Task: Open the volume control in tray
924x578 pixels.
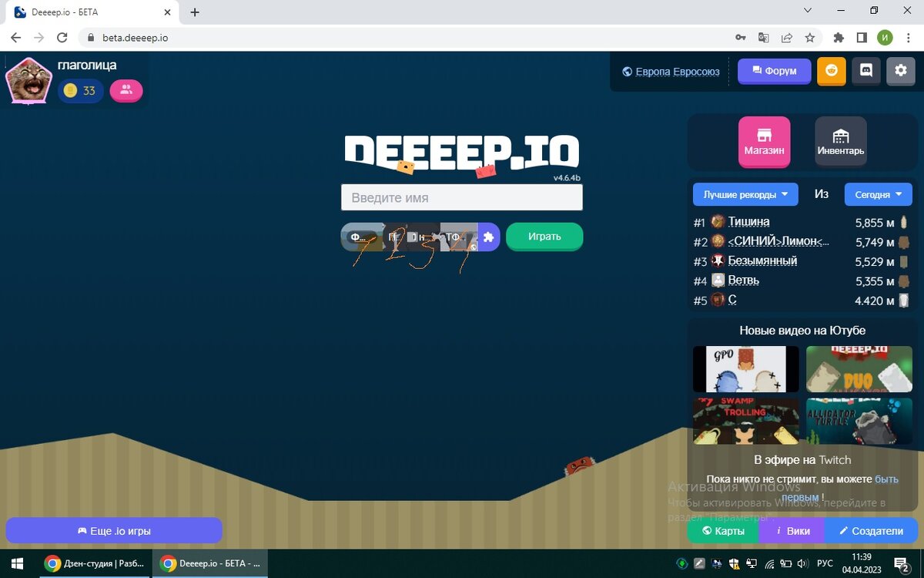Action: point(803,563)
